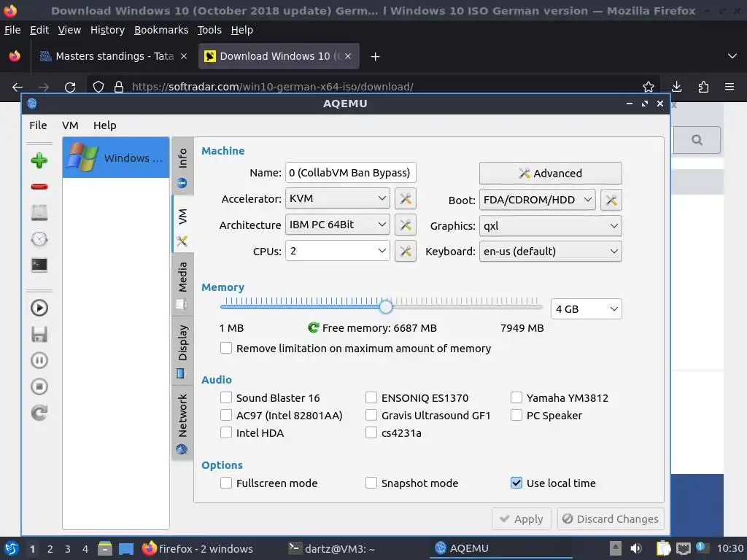
Task: Click the clock icon in AQEMU sidebar
Action: (x=39, y=238)
